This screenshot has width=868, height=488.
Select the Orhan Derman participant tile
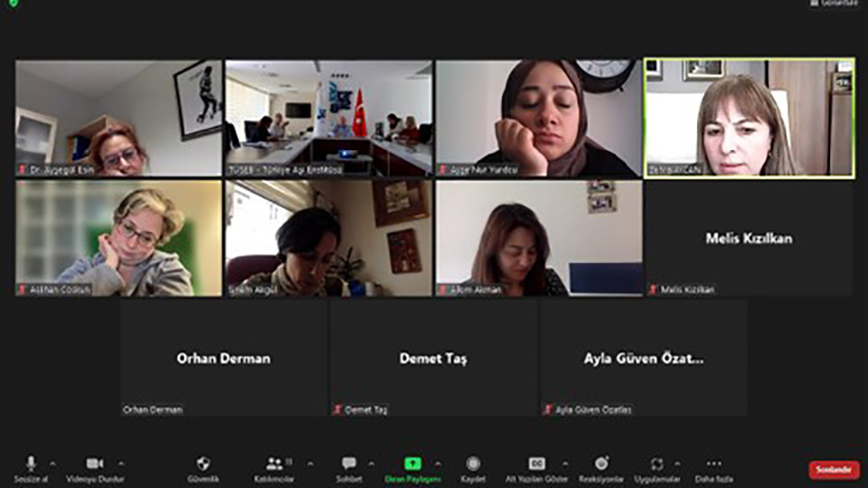pos(223,358)
